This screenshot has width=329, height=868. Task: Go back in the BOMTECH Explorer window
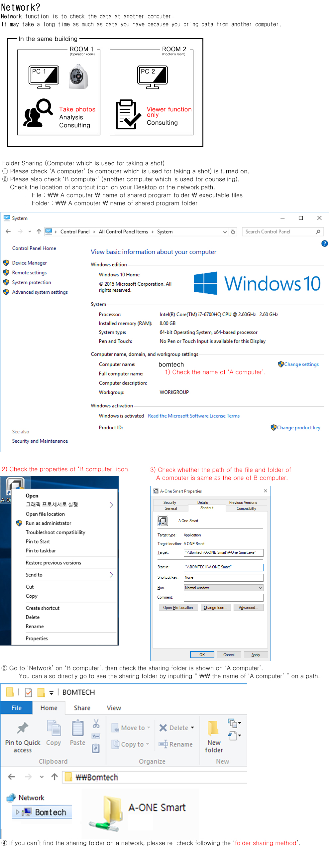point(11,777)
